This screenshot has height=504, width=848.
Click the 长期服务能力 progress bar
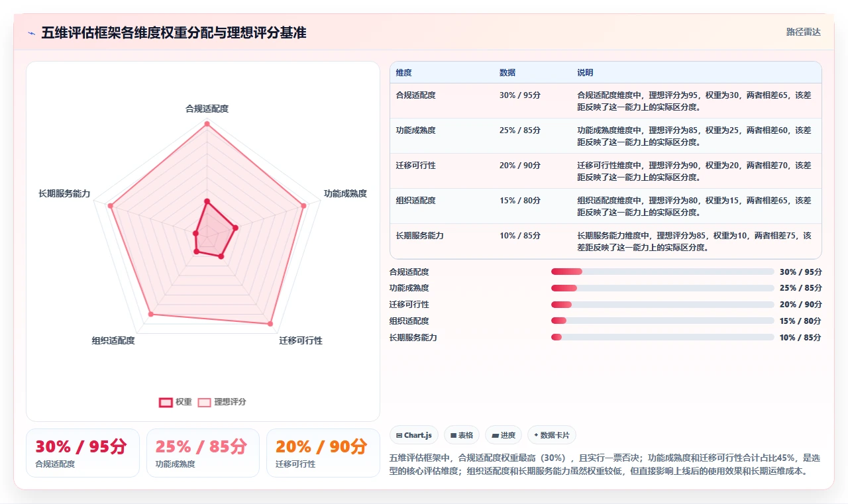tap(662, 337)
